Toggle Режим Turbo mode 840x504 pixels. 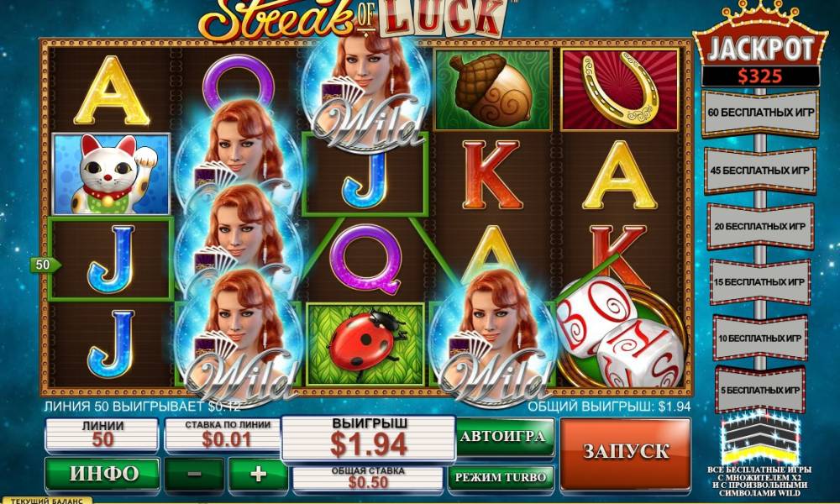[x=501, y=477]
